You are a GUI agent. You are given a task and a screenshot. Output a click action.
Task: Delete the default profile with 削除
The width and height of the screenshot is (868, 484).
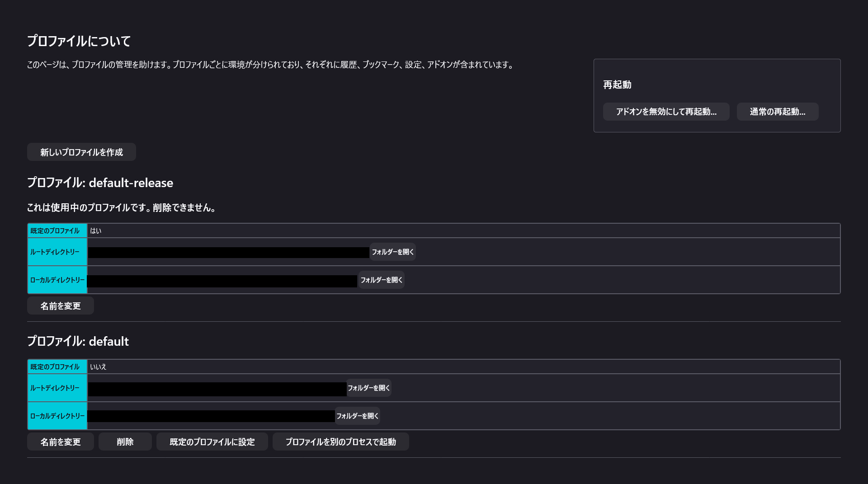pos(125,442)
